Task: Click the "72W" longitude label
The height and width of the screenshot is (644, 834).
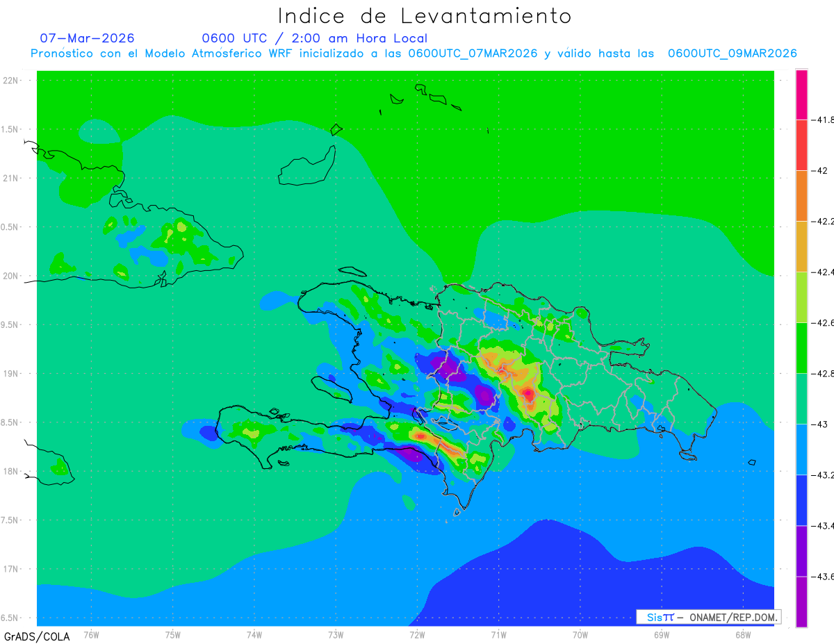Action: 417,634
